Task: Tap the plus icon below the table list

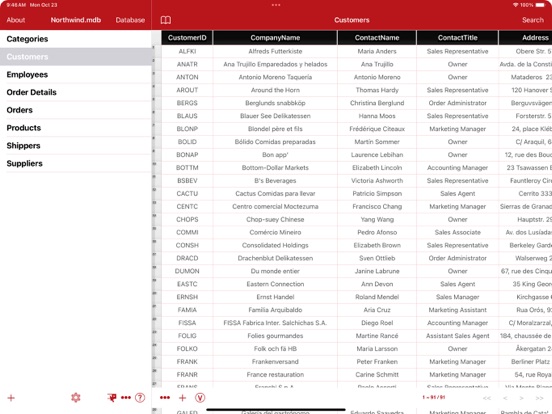Action: [x=11, y=398]
